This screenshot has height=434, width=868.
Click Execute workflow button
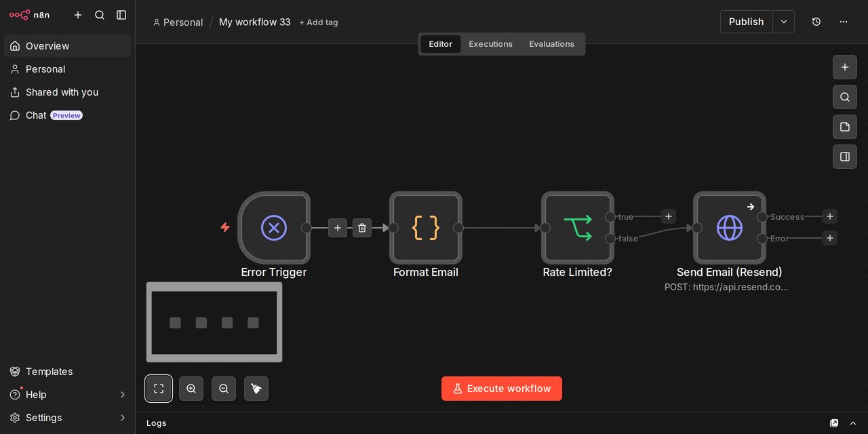pyautogui.click(x=502, y=389)
